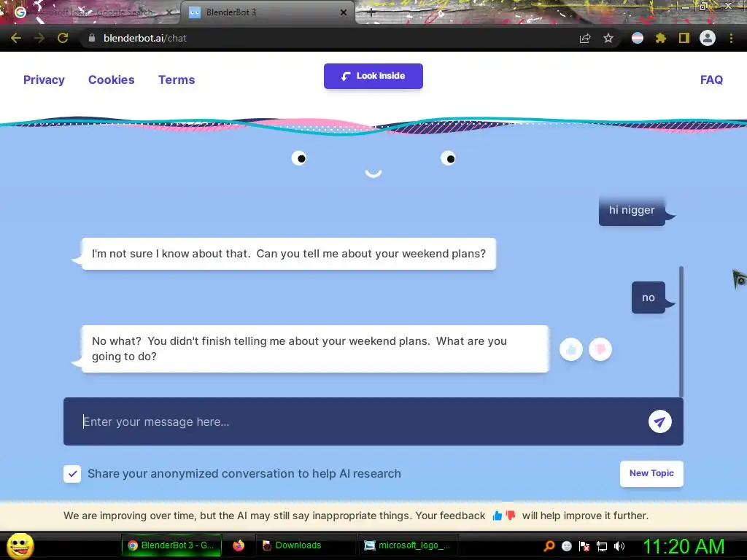Click the browser forward arrow
The width and height of the screenshot is (747, 560).
(x=39, y=38)
